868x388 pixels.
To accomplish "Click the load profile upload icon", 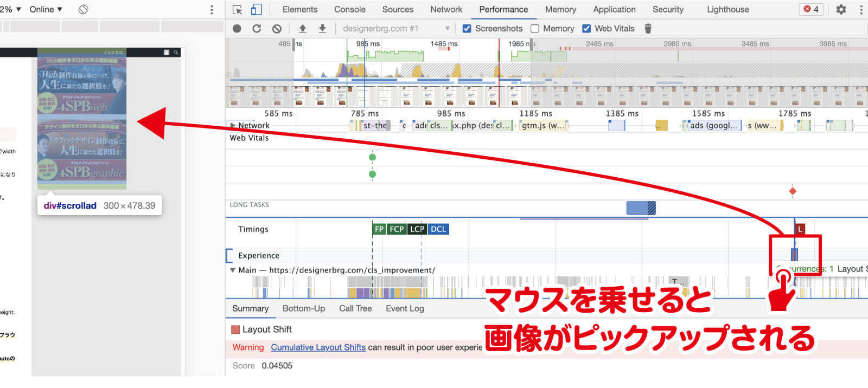I will (303, 29).
